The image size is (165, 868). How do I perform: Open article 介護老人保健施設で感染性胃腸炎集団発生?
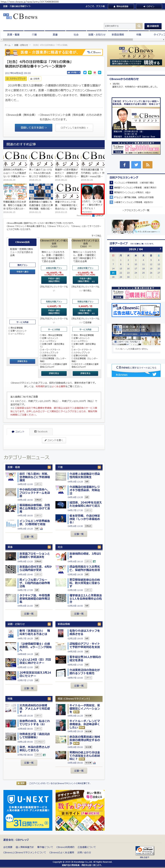pos(85,475)
